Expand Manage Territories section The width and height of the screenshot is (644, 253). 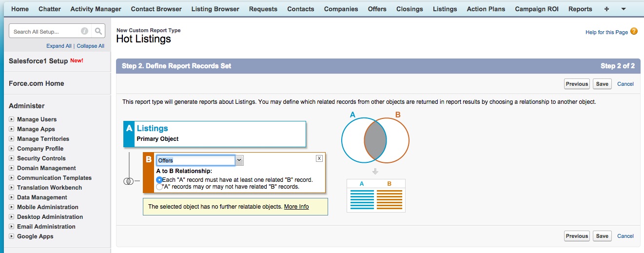(12, 139)
